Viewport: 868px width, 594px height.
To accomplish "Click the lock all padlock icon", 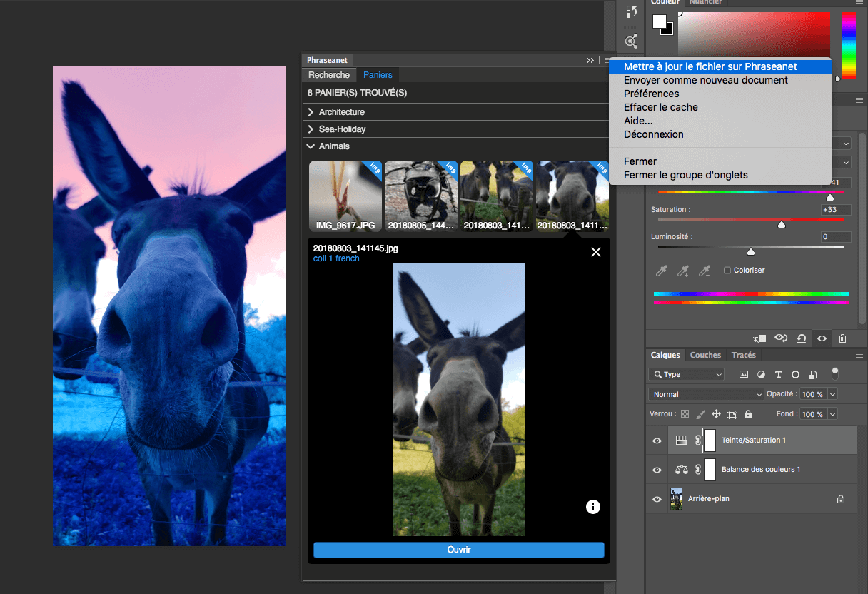I will coord(747,413).
